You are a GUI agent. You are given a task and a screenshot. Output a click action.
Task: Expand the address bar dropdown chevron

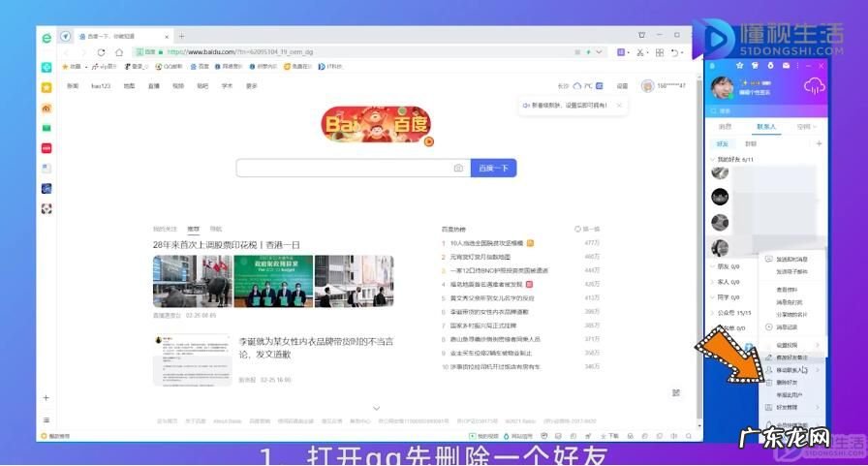pos(599,52)
